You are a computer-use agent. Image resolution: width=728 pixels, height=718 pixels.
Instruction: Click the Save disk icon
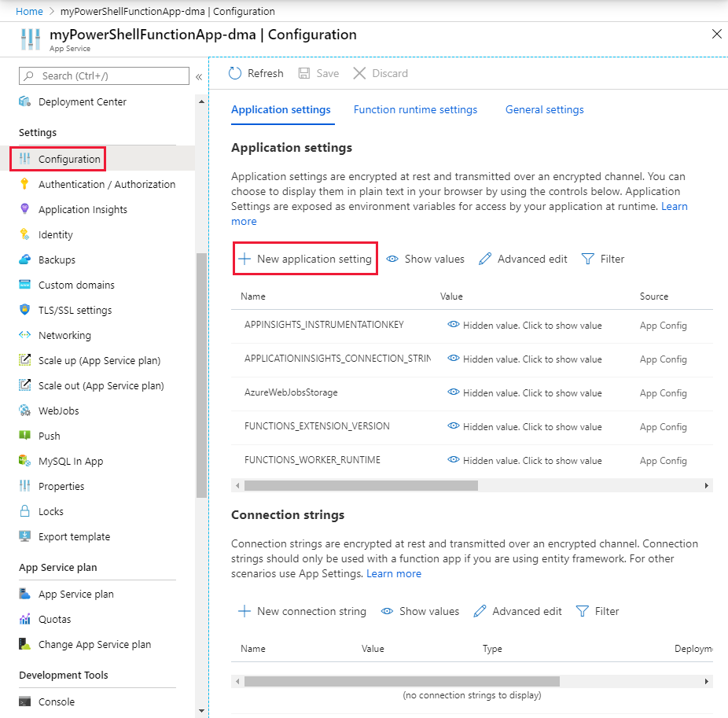click(x=304, y=73)
